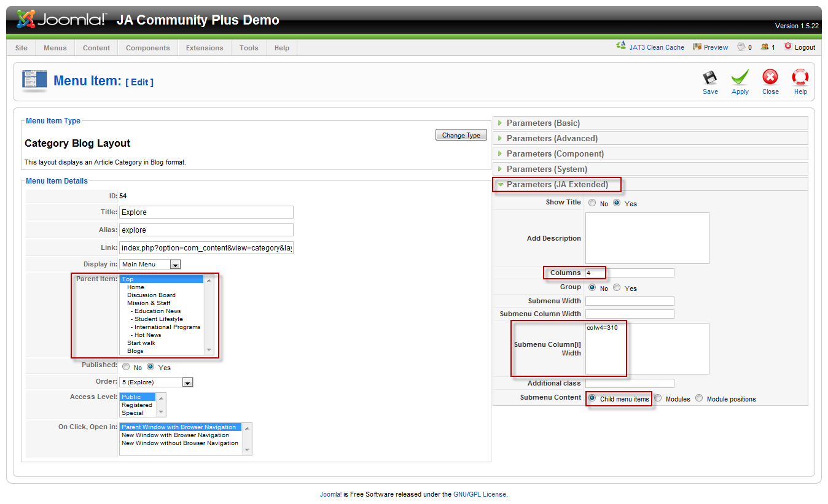The height and width of the screenshot is (504, 828).
Task: Open the Components menu
Action: point(147,48)
